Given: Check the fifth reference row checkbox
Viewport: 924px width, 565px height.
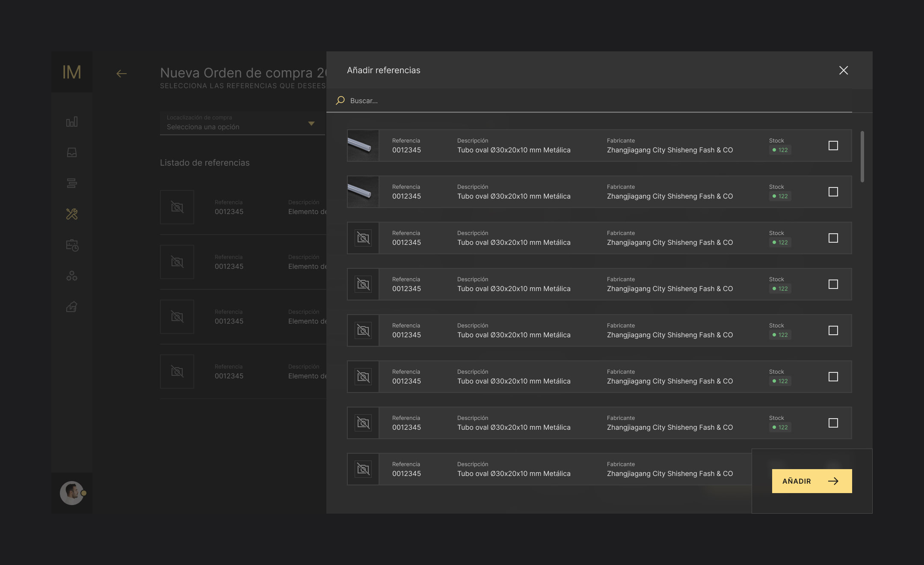Looking at the screenshot, I should (x=833, y=330).
